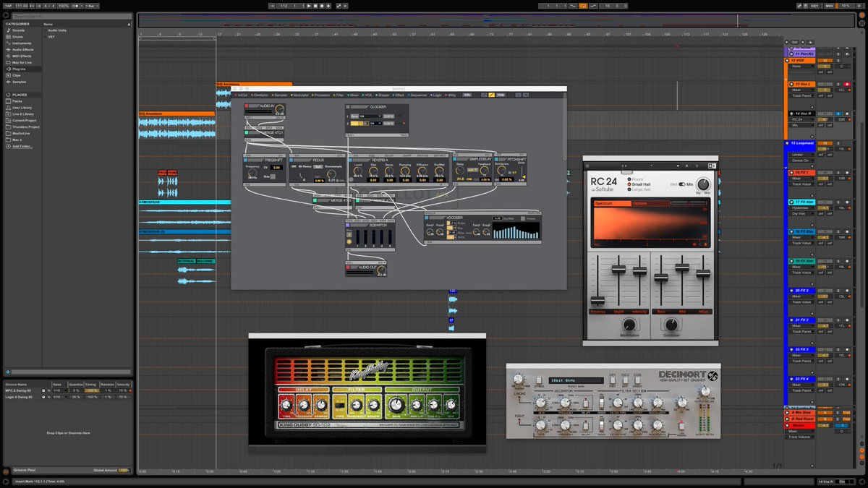The width and height of the screenshot is (868, 488).
Task: Open the 1 Bar quantization dropdown
Action: click(x=92, y=6)
